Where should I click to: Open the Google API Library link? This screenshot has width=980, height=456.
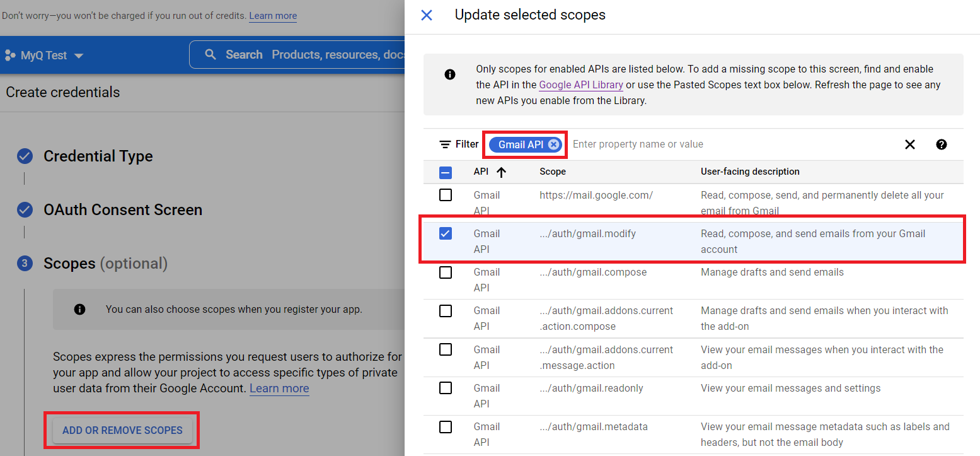click(x=580, y=85)
